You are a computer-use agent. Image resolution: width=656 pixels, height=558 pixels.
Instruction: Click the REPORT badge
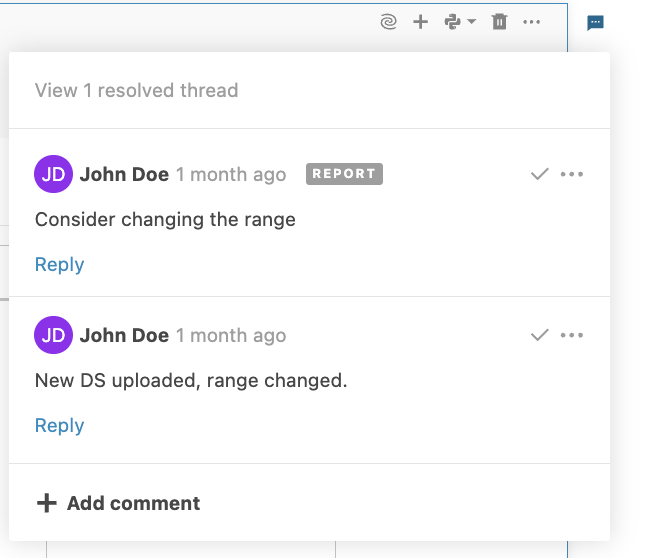344,174
